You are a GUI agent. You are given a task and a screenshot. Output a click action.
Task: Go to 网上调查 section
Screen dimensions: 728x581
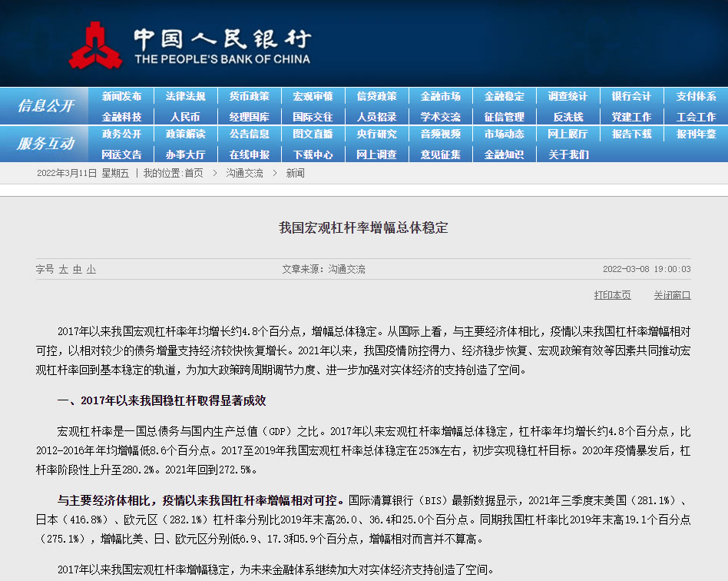click(x=376, y=154)
